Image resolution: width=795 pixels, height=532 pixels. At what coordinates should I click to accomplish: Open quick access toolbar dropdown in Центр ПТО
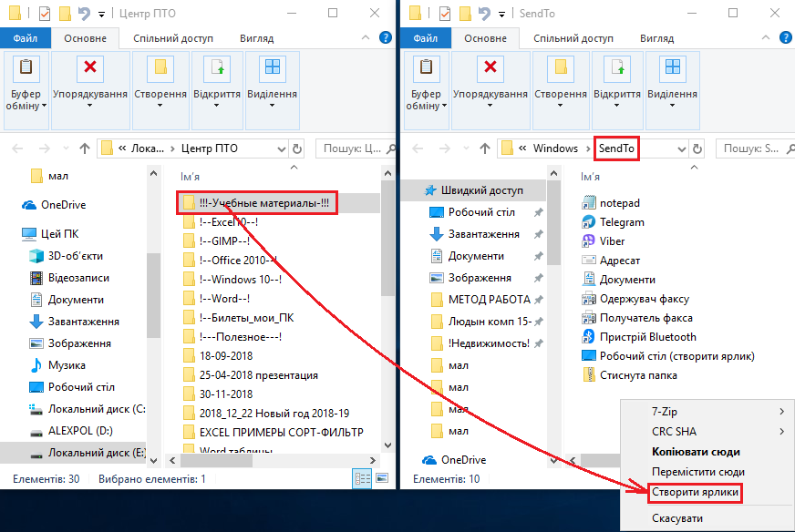pos(101,15)
